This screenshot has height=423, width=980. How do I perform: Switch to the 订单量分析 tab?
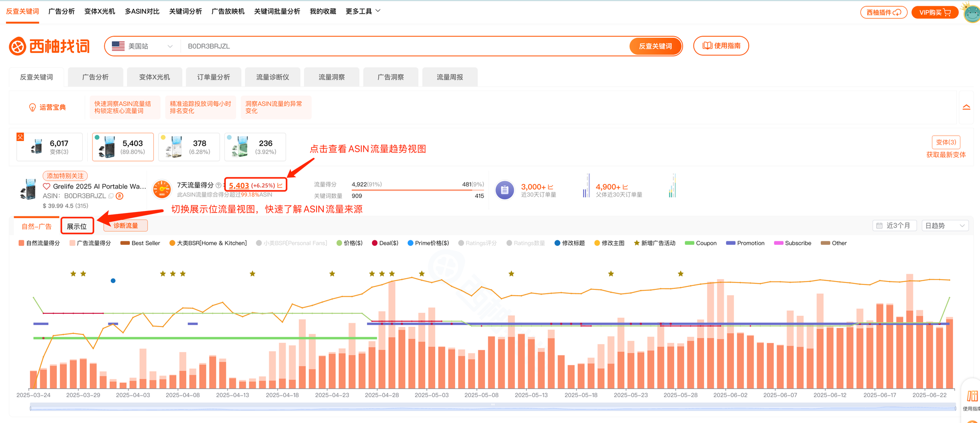(214, 77)
